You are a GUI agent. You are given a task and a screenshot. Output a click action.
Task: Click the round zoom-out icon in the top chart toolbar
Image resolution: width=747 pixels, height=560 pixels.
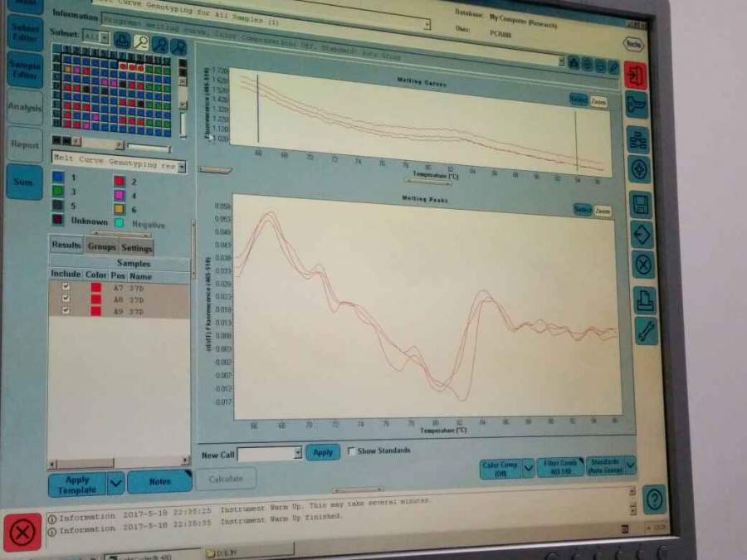coord(600,66)
